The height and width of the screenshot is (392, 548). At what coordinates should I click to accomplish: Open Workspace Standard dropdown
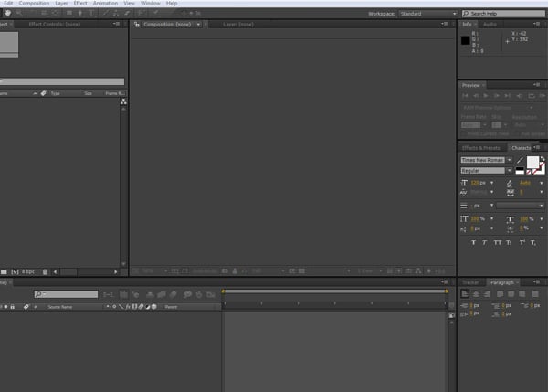pos(428,14)
